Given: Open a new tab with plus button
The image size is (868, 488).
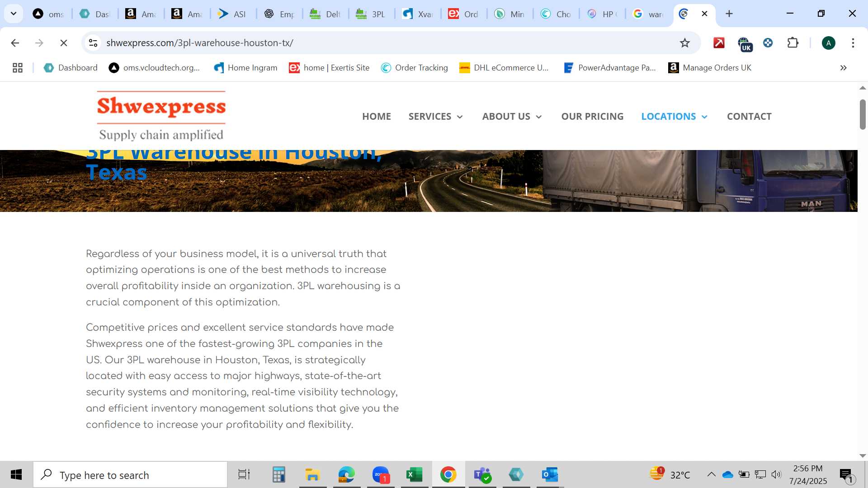Looking at the screenshot, I should pyautogui.click(x=729, y=14).
